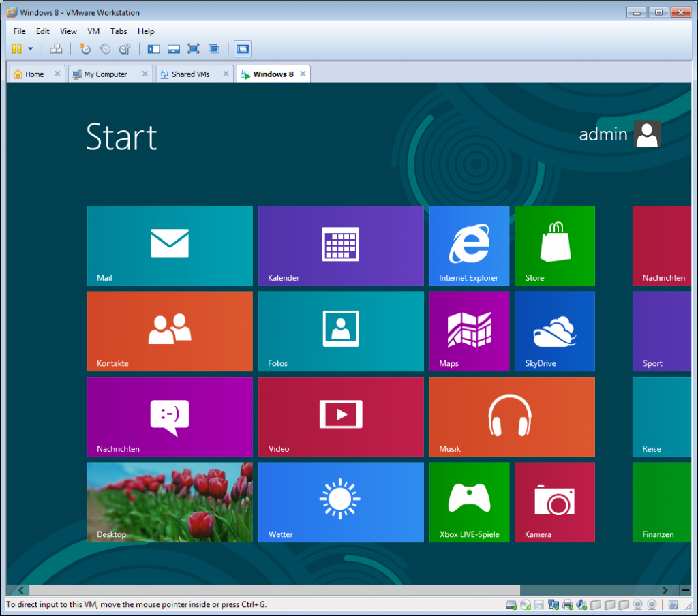The height and width of the screenshot is (616, 698).
Task: Open the File menu
Action: [19, 31]
